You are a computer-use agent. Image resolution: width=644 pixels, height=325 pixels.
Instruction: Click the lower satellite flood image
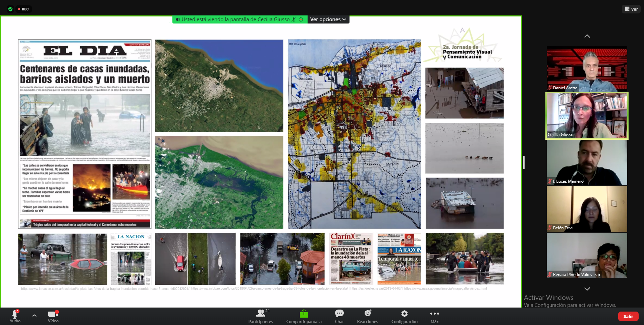click(219, 182)
